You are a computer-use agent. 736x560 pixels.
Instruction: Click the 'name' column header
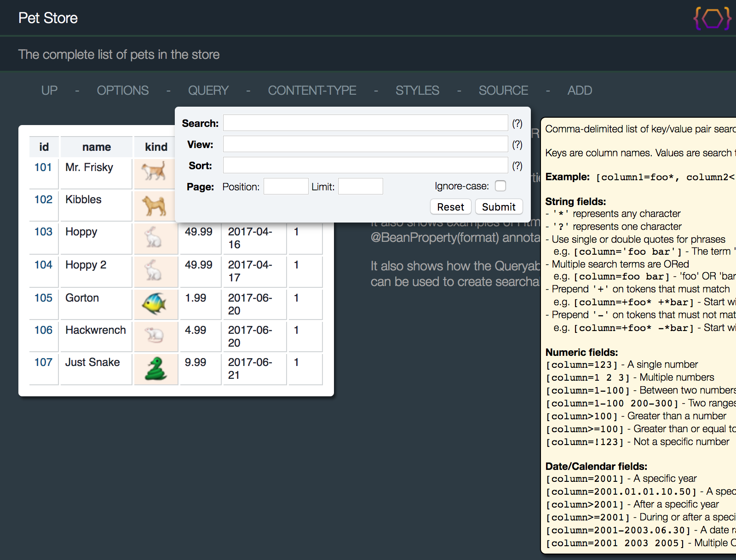pyautogui.click(x=97, y=147)
